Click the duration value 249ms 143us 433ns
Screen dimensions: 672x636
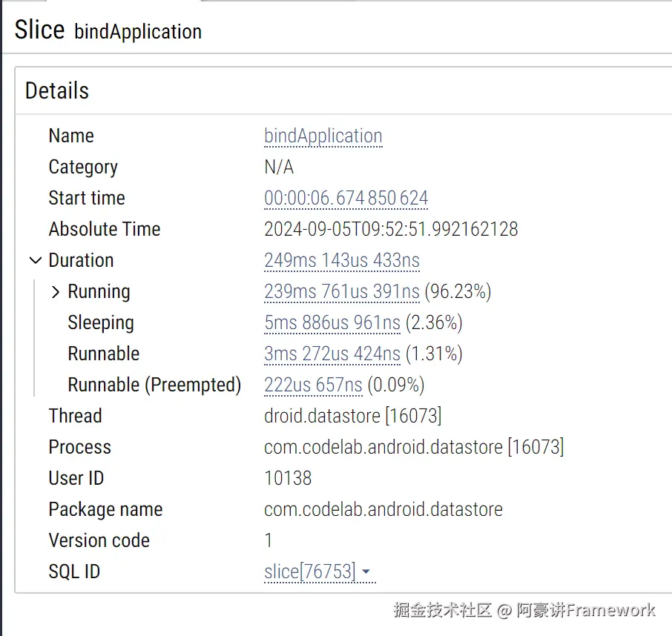point(342,260)
